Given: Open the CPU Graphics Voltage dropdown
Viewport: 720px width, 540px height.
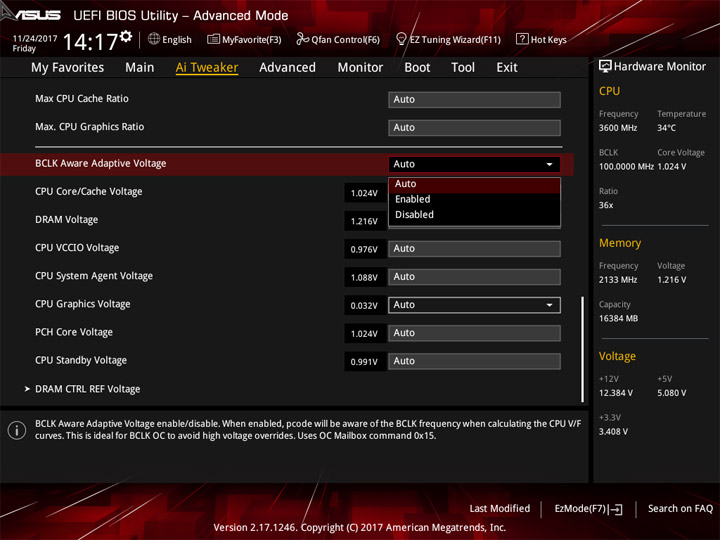Looking at the screenshot, I should tap(474, 305).
